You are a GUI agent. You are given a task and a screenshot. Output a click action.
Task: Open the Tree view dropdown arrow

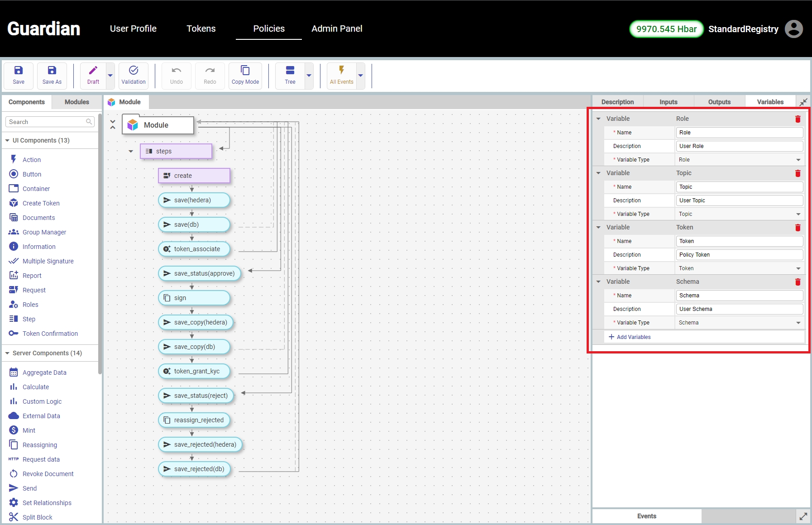[309, 76]
